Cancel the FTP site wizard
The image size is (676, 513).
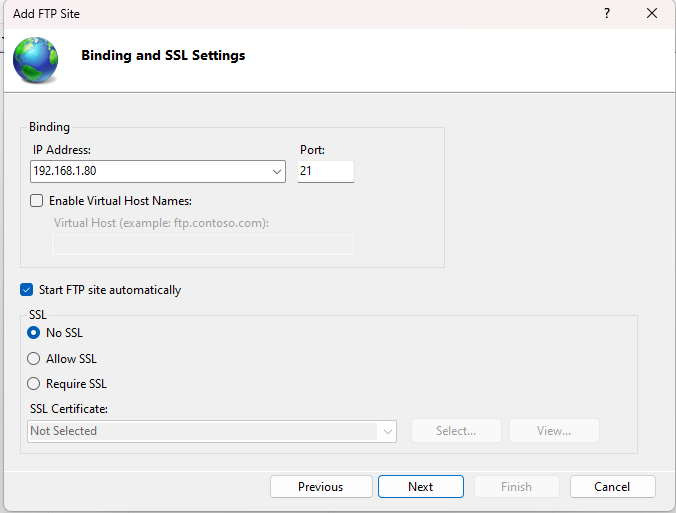pyautogui.click(x=612, y=487)
